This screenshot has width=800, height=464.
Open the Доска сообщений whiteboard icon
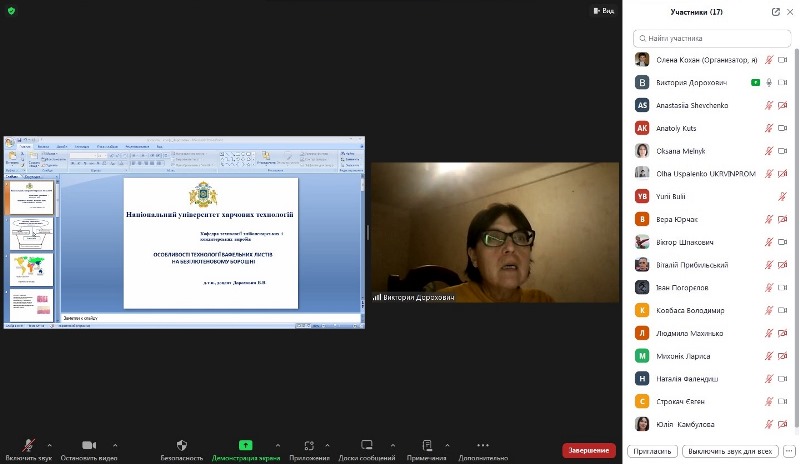[x=366, y=445]
